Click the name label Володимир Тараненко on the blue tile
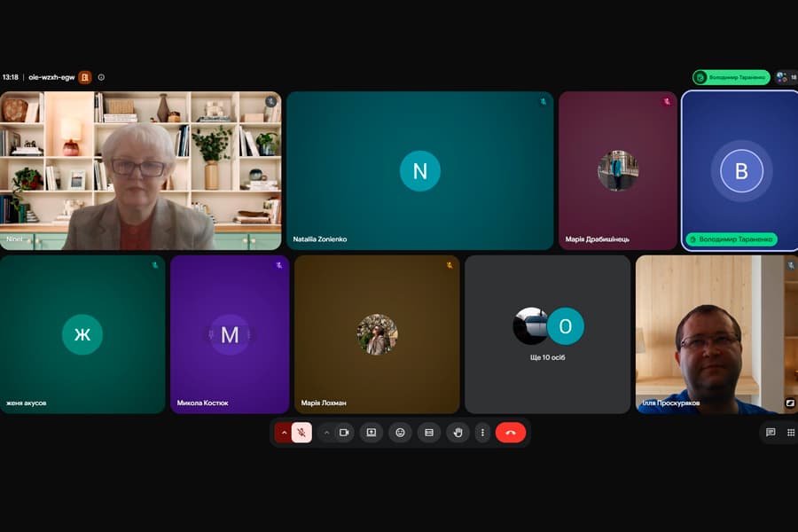Viewport: 798px width, 532px height. 731,239
